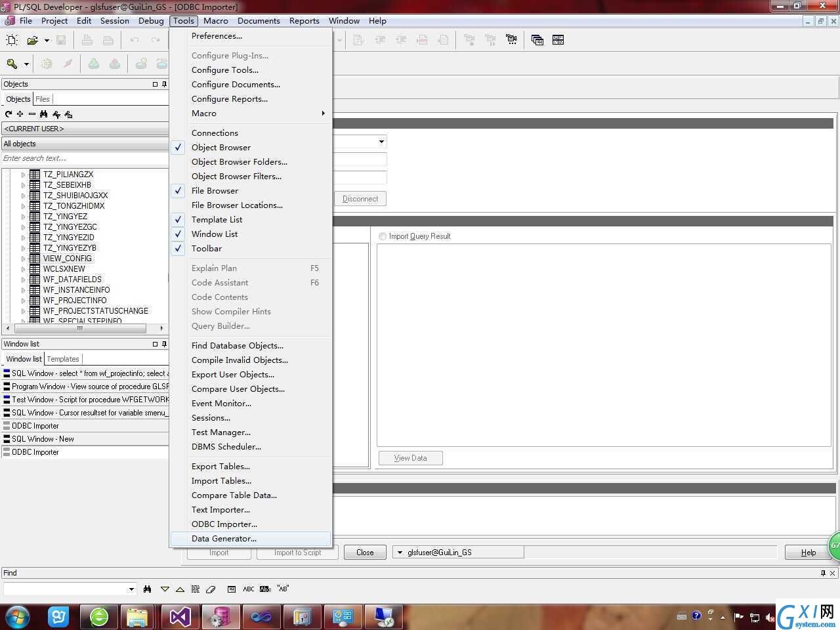Viewport: 840px width, 630px height.
Task: Click the Window List toolbar icon
Action: [x=537, y=40]
